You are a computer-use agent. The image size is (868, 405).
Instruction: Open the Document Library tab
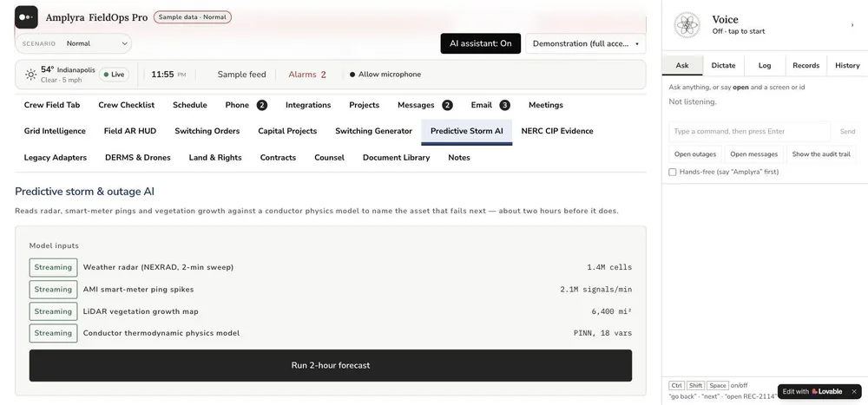(397, 158)
